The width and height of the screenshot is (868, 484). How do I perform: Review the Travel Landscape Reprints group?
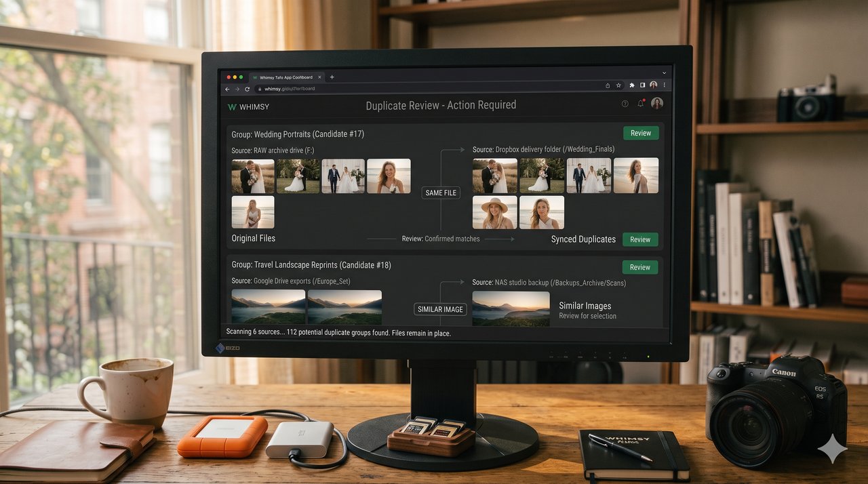coord(641,267)
